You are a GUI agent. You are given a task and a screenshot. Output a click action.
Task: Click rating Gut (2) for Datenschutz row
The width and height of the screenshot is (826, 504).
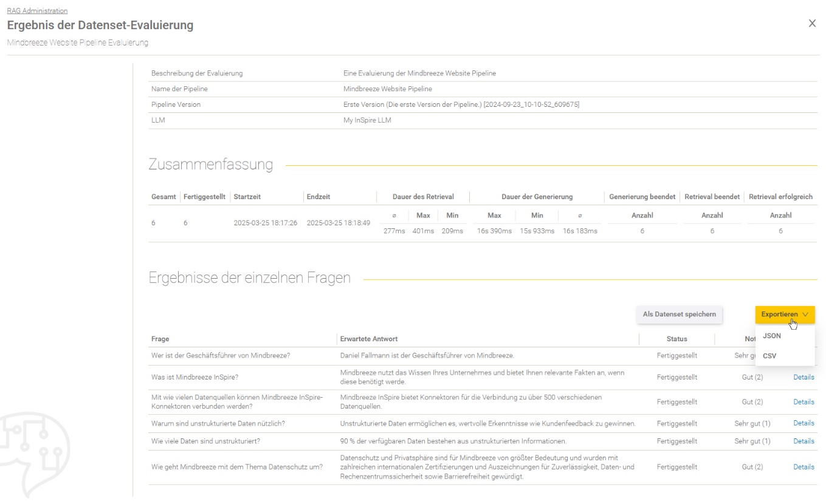click(x=752, y=467)
